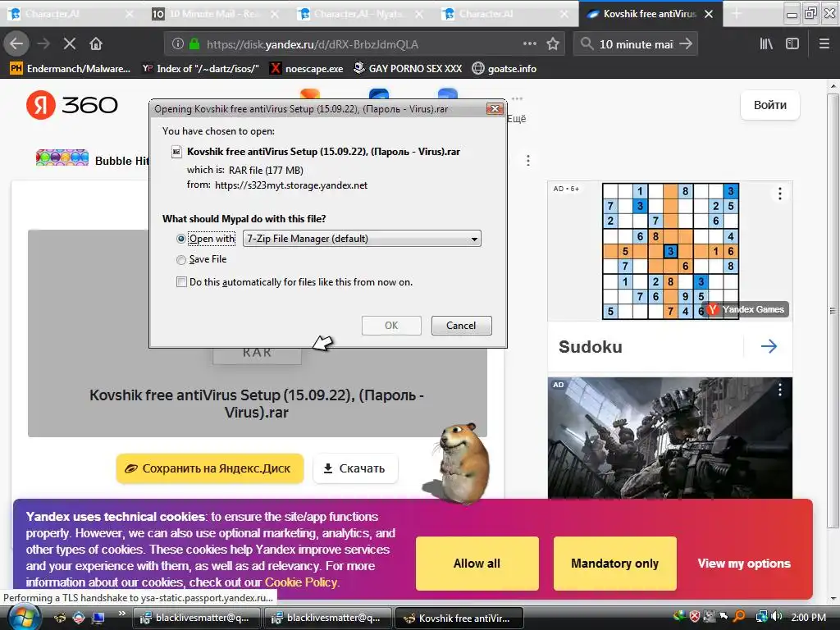The width and height of the screenshot is (840, 630).
Task: Open the Endermanch/Malware bookmark
Action: point(71,69)
